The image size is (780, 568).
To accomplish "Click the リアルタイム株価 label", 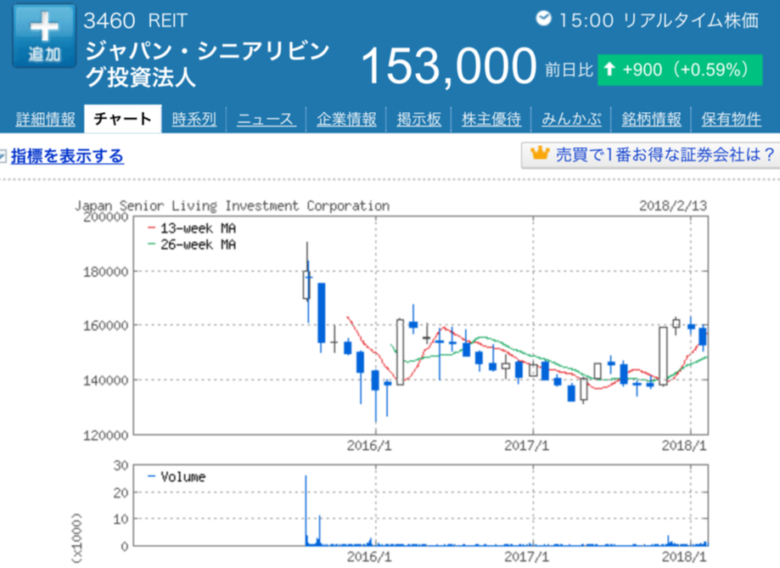I will coord(691,20).
